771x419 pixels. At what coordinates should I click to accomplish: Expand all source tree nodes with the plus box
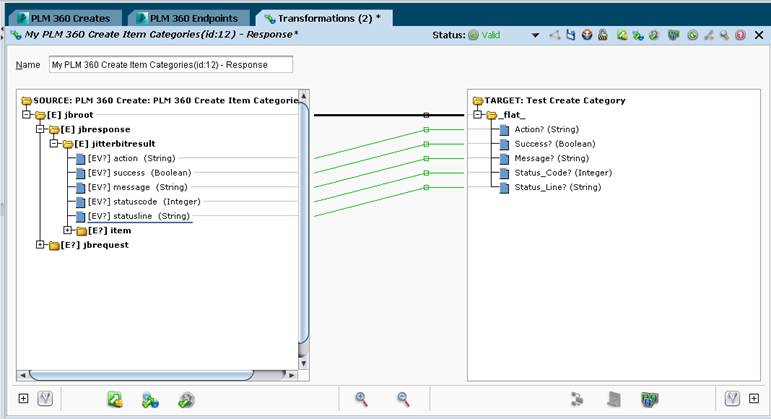point(23,398)
